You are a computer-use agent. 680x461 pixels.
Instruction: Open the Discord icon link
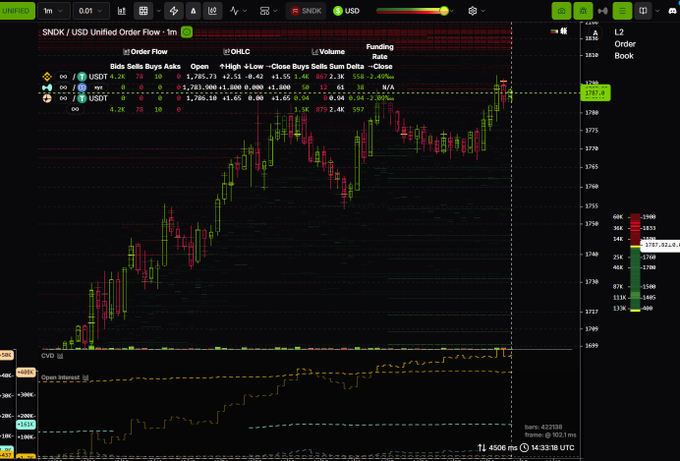tap(673, 11)
